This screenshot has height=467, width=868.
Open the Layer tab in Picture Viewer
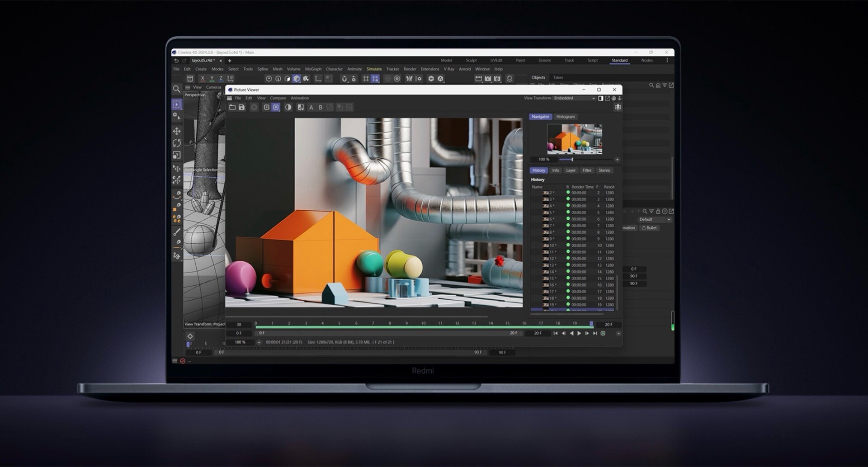coord(571,170)
